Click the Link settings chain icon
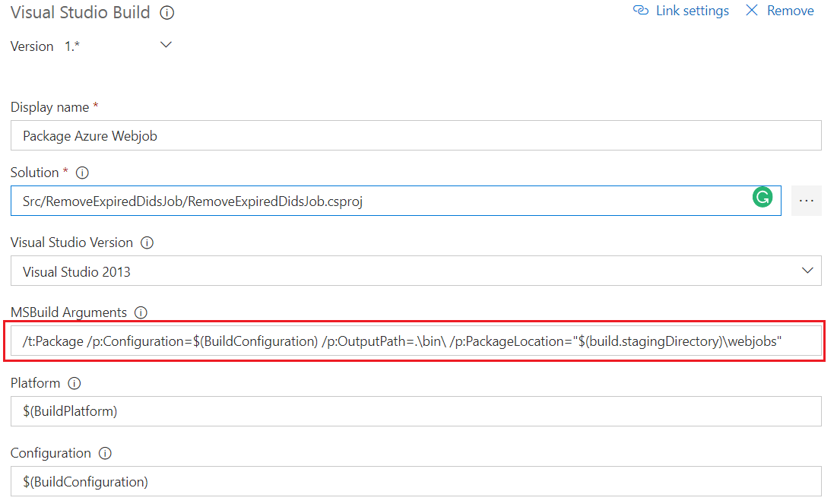Image resolution: width=837 pixels, height=504 pixels. click(x=641, y=11)
